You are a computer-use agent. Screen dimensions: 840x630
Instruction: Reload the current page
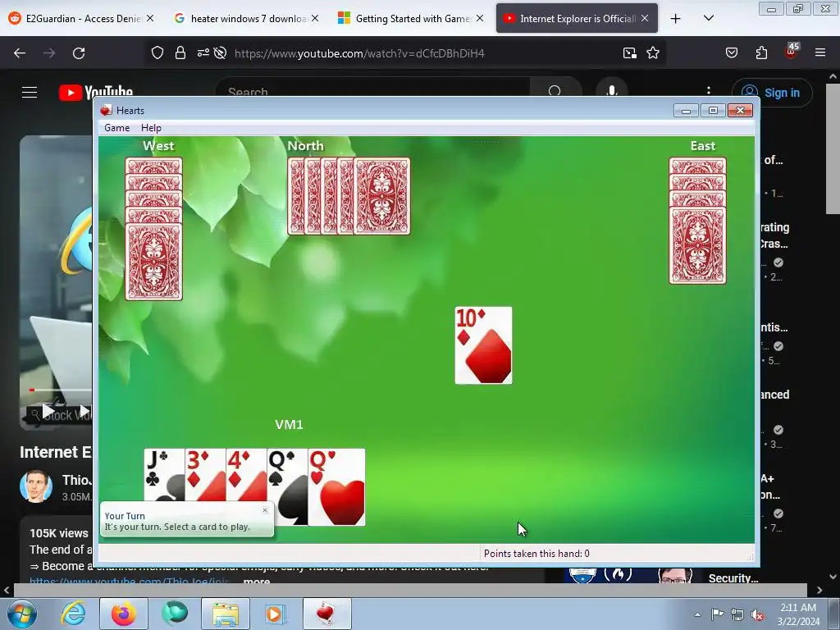point(79,53)
